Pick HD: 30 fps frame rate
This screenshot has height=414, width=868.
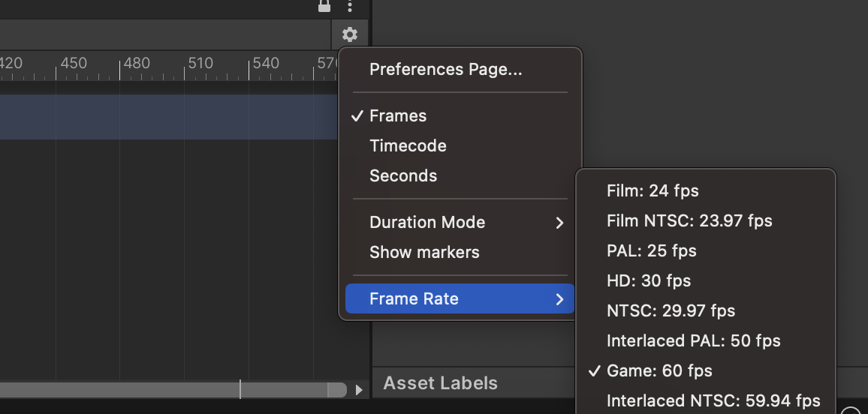pos(649,281)
